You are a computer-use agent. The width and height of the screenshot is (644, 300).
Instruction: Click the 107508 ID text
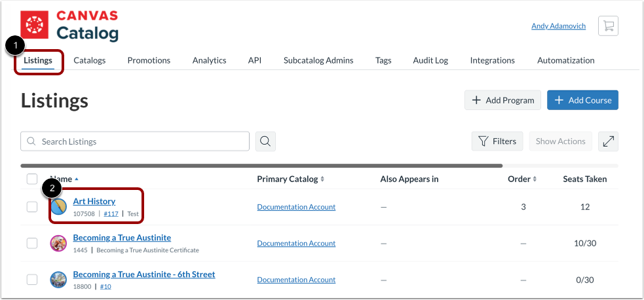pyautogui.click(x=84, y=214)
